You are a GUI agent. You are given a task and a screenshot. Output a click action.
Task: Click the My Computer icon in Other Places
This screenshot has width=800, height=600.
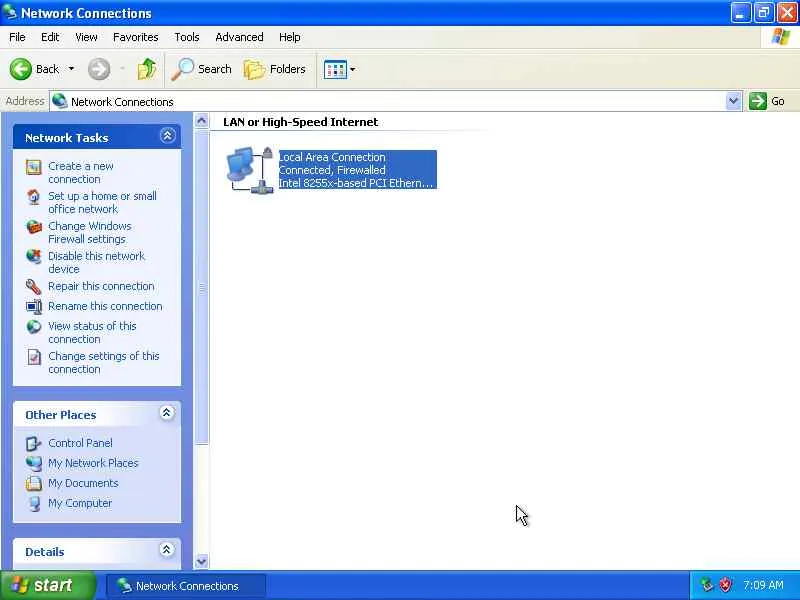click(x=34, y=504)
